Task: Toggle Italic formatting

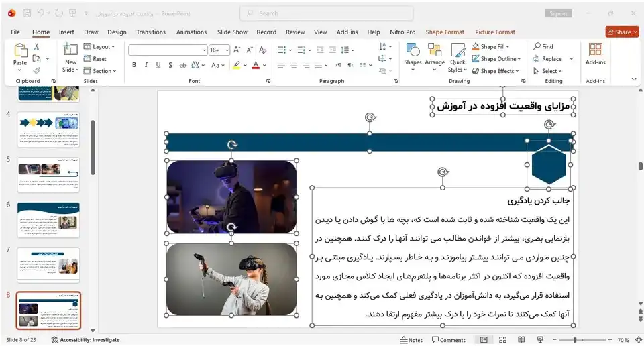Action: [x=146, y=65]
